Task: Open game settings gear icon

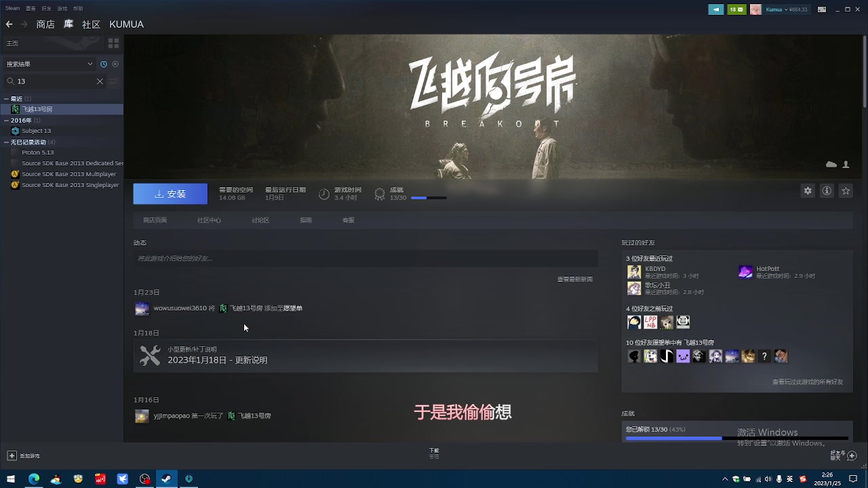Action: 808,191
